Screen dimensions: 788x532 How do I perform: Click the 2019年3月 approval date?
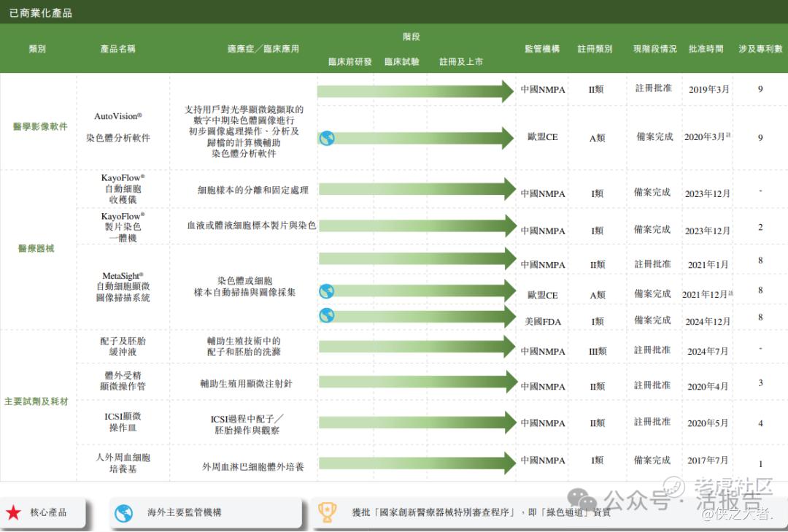708,90
